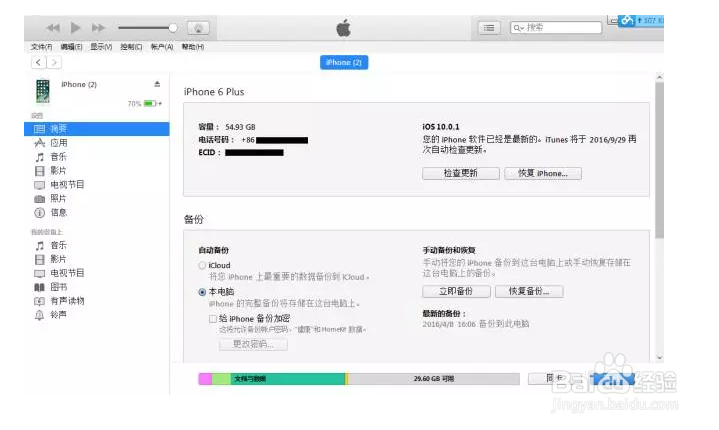Viewport: 719px width, 430px height.
Task: Click the iPhone 6 Plus heading
Action: [214, 92]
